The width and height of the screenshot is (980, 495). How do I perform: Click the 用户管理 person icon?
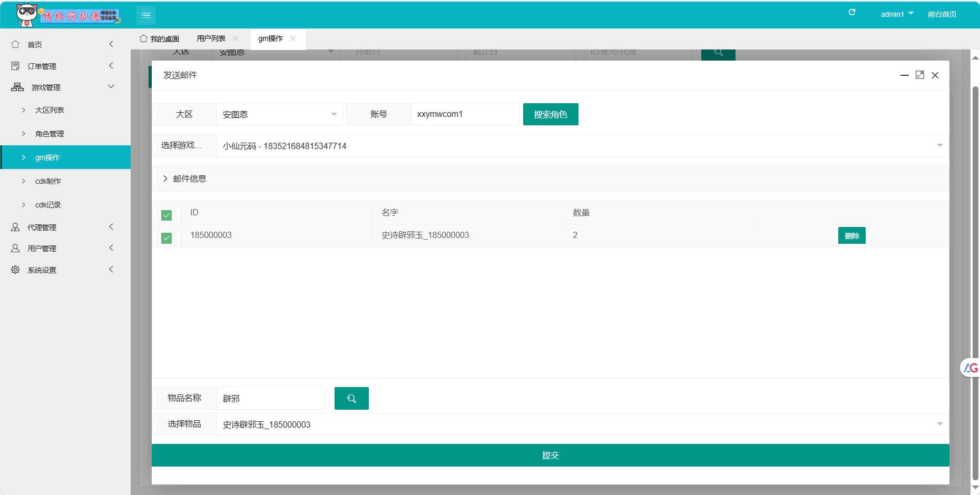[x=15, y=248]
